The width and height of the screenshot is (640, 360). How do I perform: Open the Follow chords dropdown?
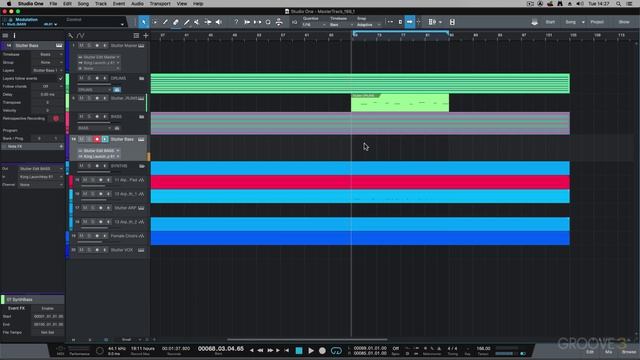pyautogui.click(x=48, y=87)
